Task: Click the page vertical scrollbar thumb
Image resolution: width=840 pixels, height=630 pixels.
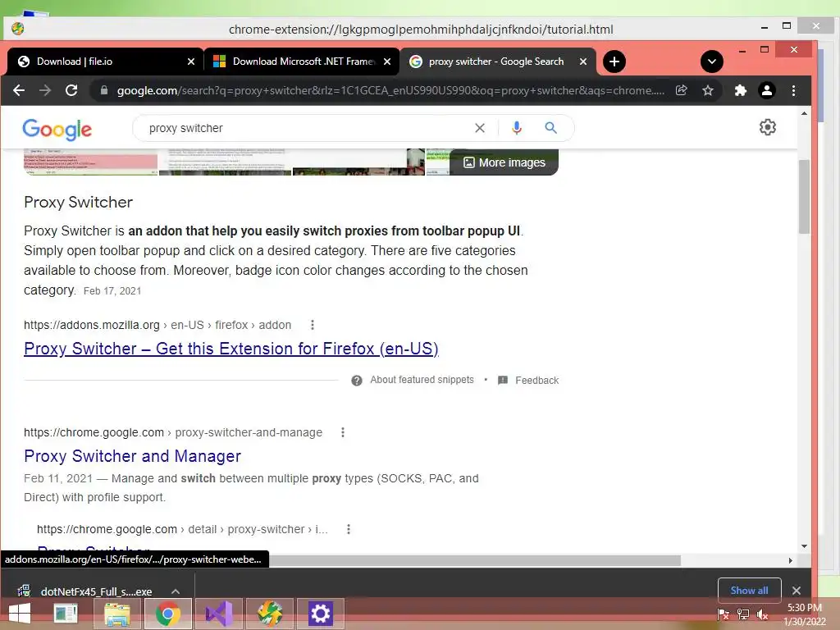Action: click(x=804, y=197)
